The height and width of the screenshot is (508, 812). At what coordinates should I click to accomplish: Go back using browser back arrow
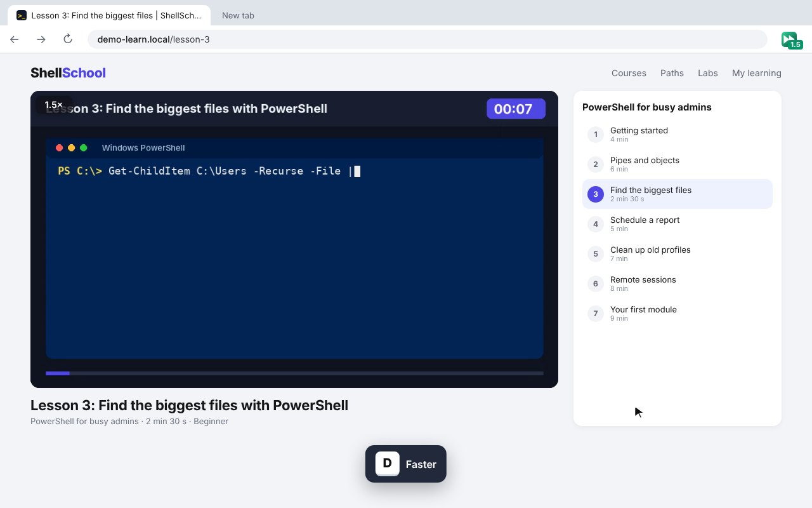click(x=15, y=39)
